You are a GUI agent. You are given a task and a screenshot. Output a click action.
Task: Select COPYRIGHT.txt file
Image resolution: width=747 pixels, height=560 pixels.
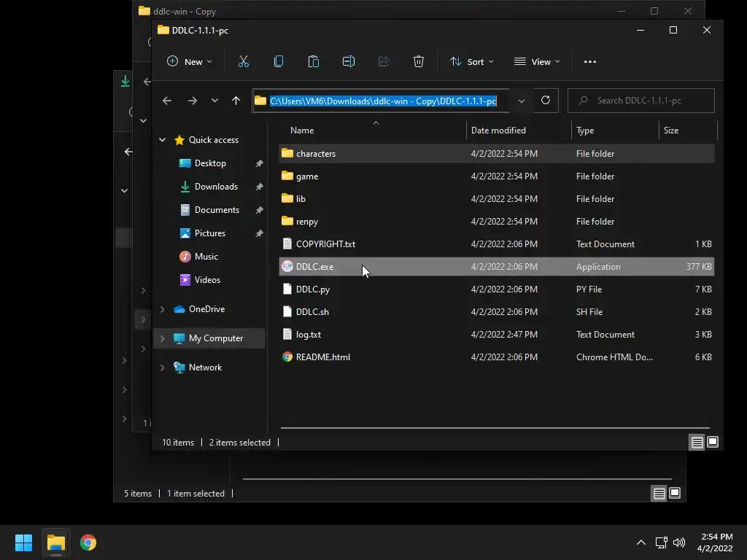[x=496, y=244]
